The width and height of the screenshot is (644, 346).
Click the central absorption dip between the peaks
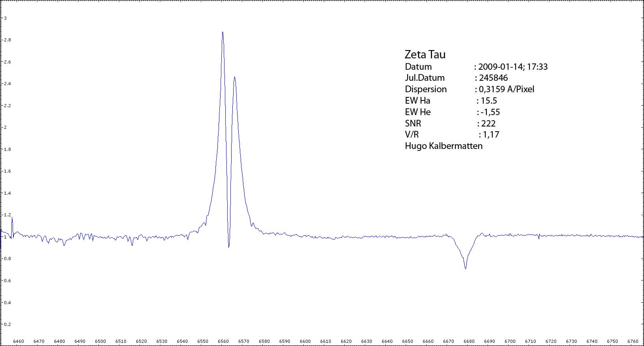point(229,246)
